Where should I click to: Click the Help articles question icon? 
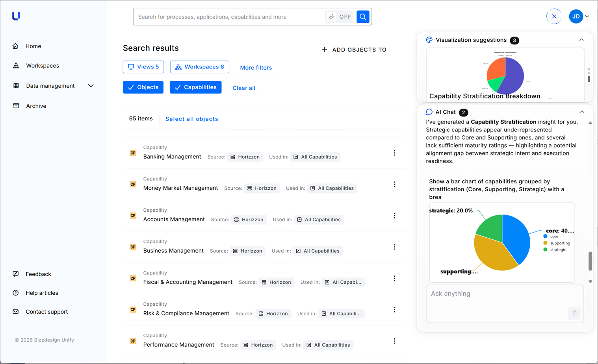click(16, 293)
